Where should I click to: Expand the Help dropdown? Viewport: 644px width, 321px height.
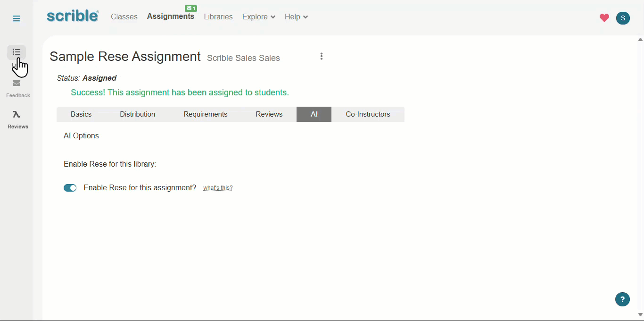click(x=296, y=17)
